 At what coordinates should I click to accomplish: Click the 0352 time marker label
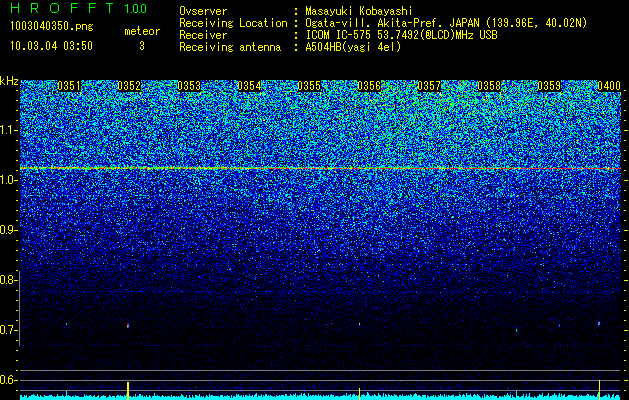[x=129, y=86]
